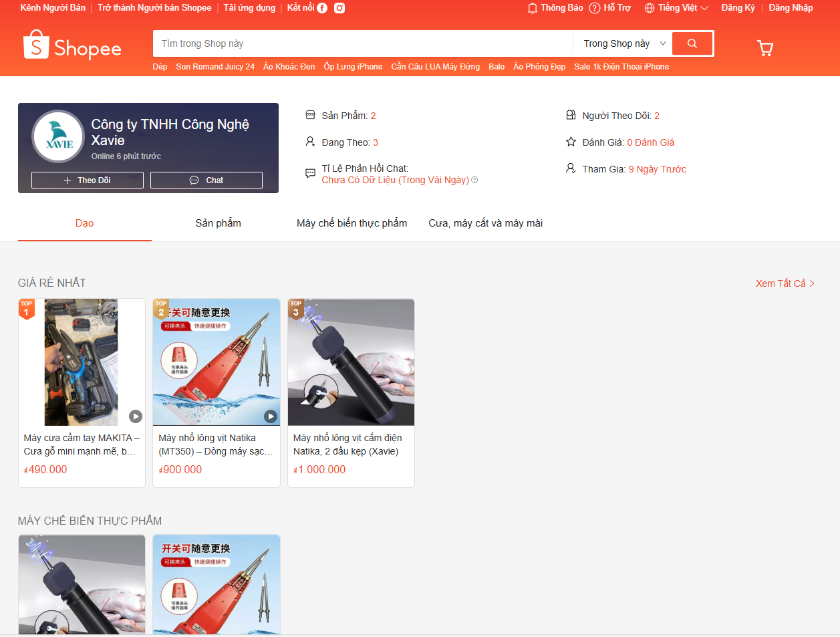The width and height of the screenshot is (840, 637).
Task: Click 'Máy nhổ lông vịt Natika (MT350)' title
Action: pos(217,444)
